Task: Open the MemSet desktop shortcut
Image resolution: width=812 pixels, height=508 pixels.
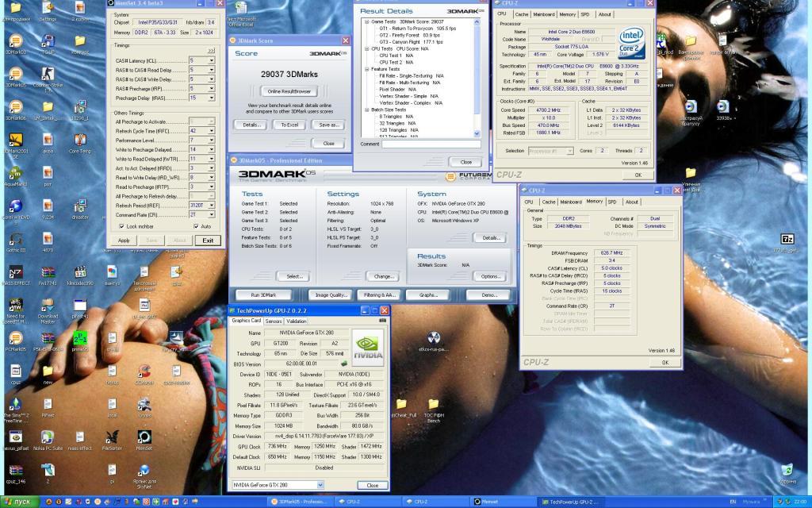Action: (144, 437)
